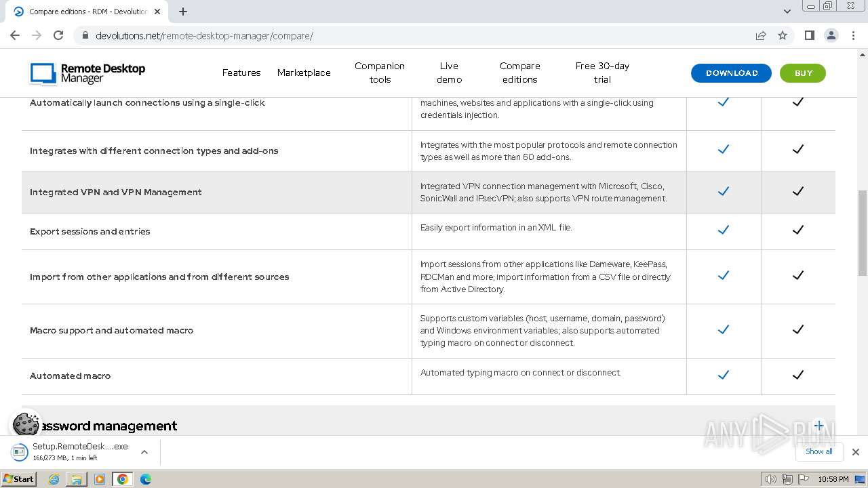Click the action center flag icon
868x488 pixels.
(x=803, y=479)
